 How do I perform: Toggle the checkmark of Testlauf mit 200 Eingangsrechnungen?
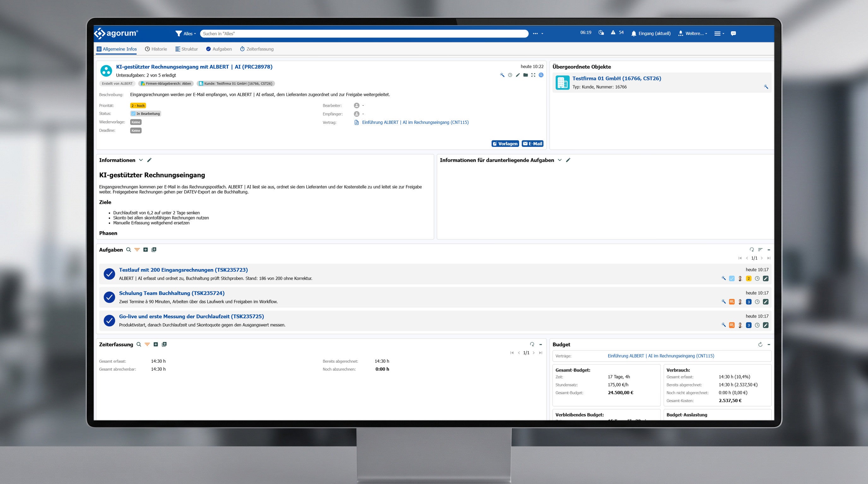pyautogui.click(x=109, y=274)
